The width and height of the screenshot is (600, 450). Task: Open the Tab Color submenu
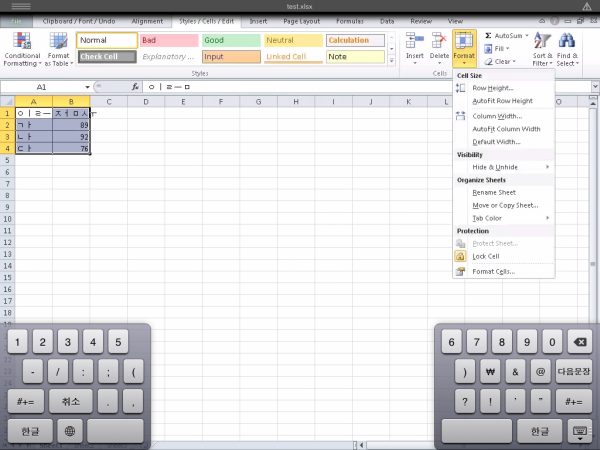pyautogui.click(x=503, y=218)
